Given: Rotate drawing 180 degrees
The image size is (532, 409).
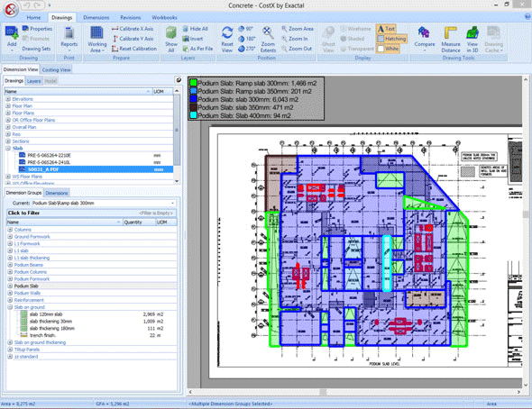Looking at the screenshot, I should (x=247, y=39).
